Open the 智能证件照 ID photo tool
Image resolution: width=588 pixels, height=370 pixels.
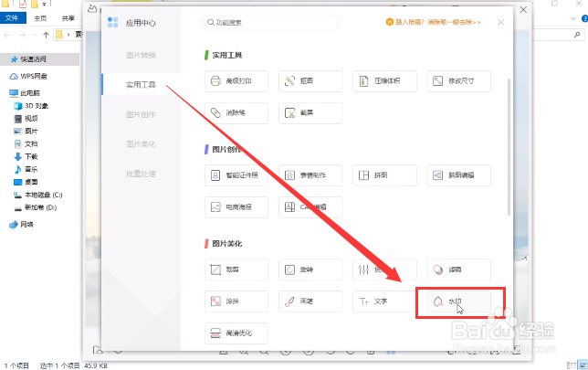[x=236, y=175]
